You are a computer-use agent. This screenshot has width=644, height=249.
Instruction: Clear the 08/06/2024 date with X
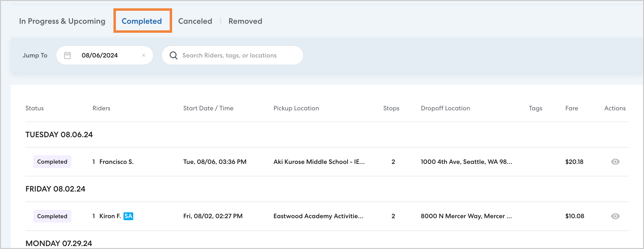(x=144, y=55)
